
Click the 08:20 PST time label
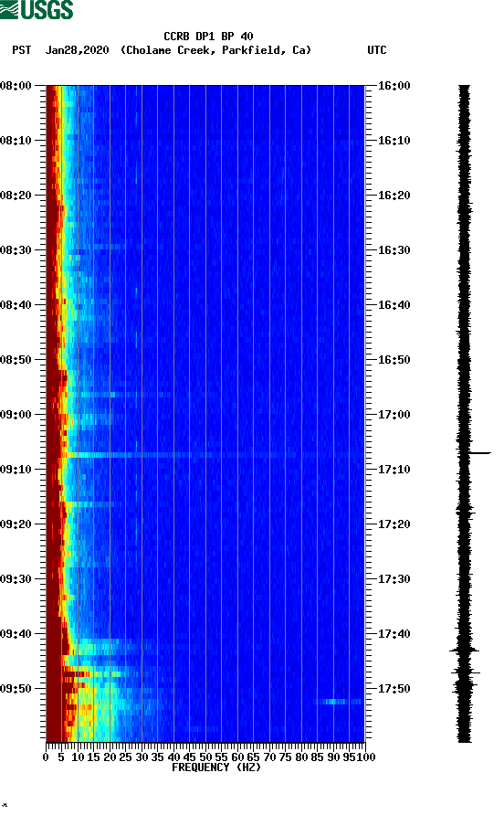16,196
